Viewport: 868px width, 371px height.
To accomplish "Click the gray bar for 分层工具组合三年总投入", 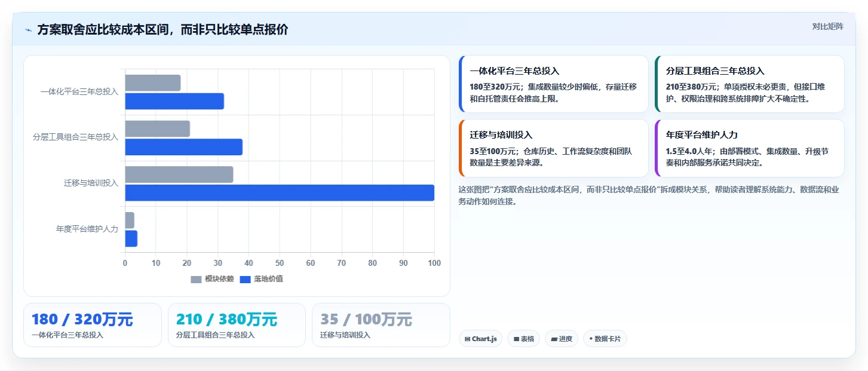I will 157,128.
